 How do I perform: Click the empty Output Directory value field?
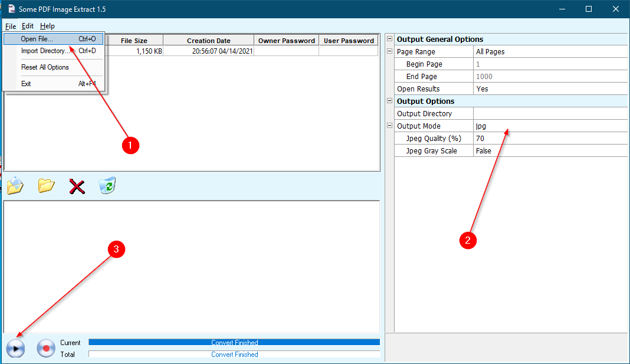(x=550, y=114)
